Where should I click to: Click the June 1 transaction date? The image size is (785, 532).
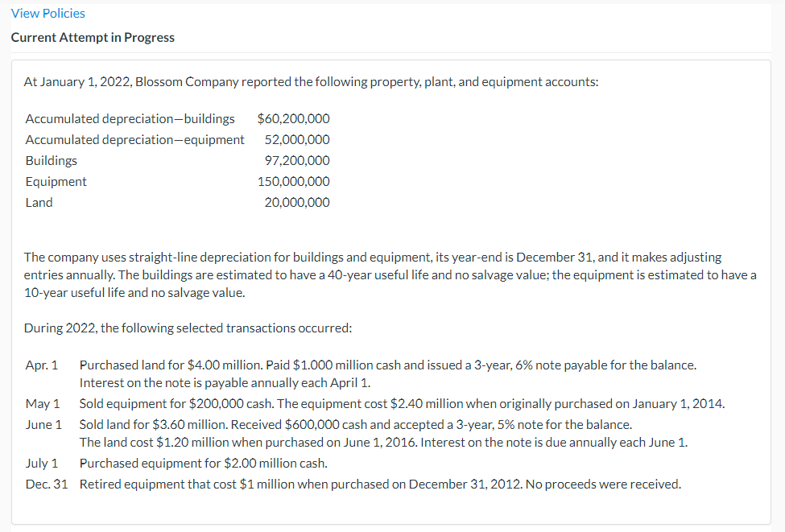pos(43,424)
